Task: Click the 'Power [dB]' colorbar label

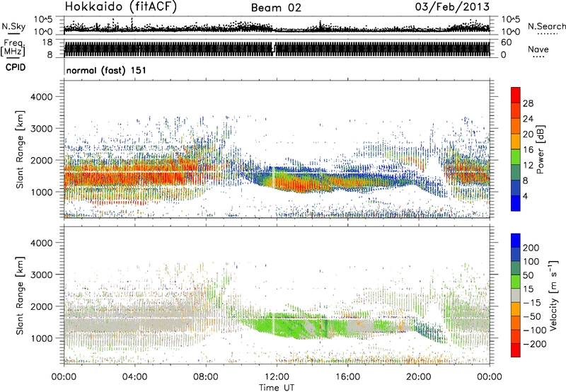Action: [541, 149]
